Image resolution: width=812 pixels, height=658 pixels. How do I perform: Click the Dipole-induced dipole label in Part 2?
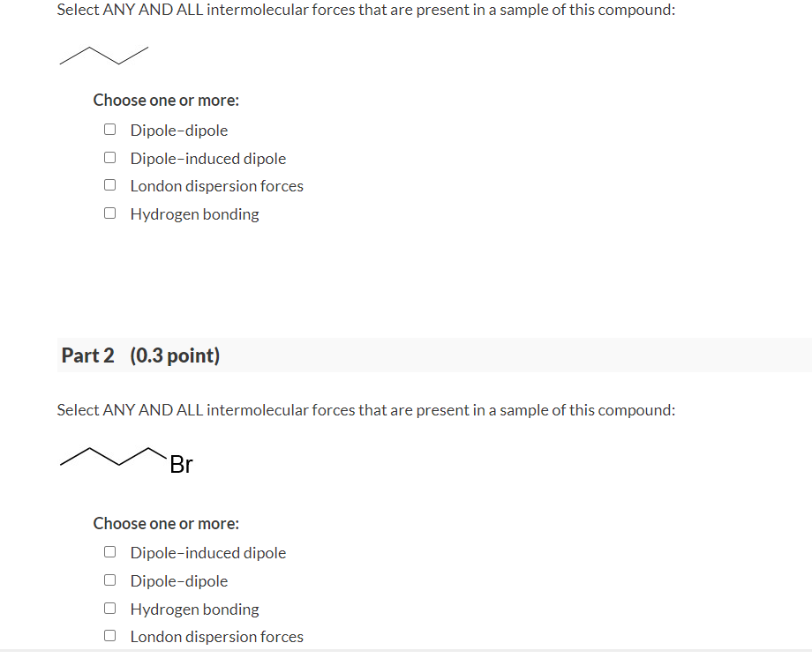coord(207,553)
